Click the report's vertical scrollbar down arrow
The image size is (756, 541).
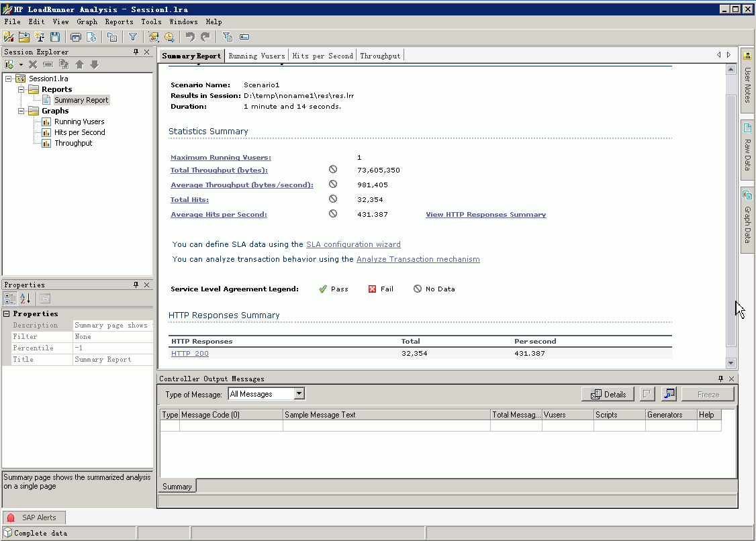[731, 362]
